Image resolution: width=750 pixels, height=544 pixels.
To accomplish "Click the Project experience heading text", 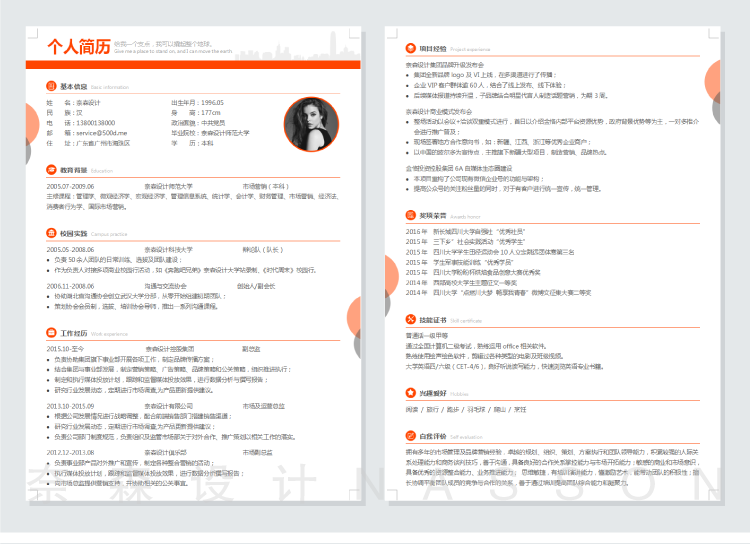I will [470, 50].
